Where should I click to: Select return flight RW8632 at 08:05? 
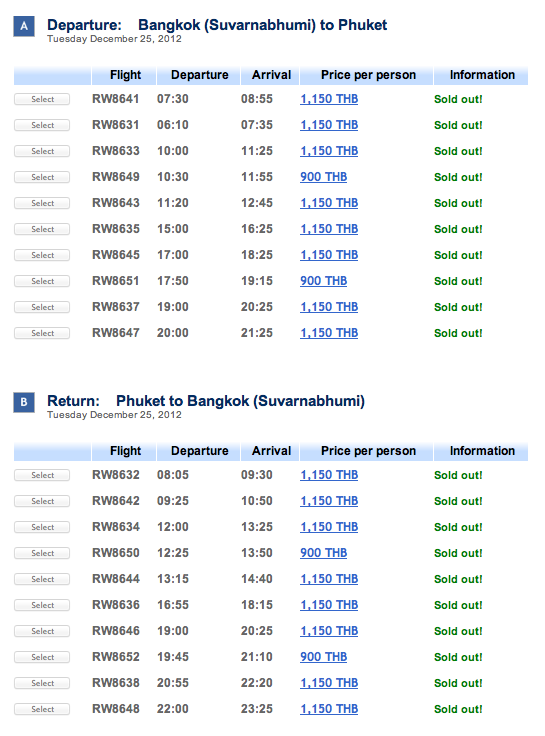pos(42,475)
